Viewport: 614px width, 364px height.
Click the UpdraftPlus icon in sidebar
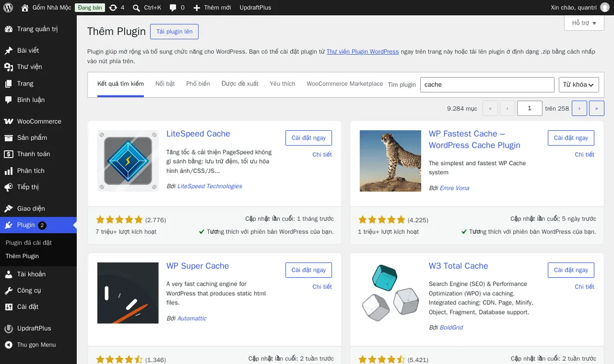tap(9, 328)
